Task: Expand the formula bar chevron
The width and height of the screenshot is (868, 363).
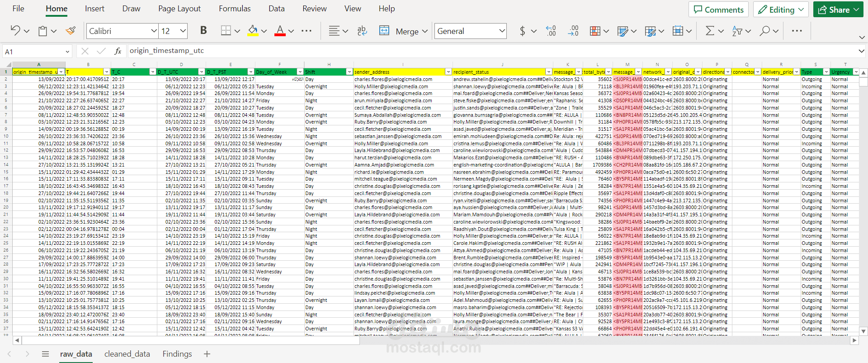Action: (862, 51)
